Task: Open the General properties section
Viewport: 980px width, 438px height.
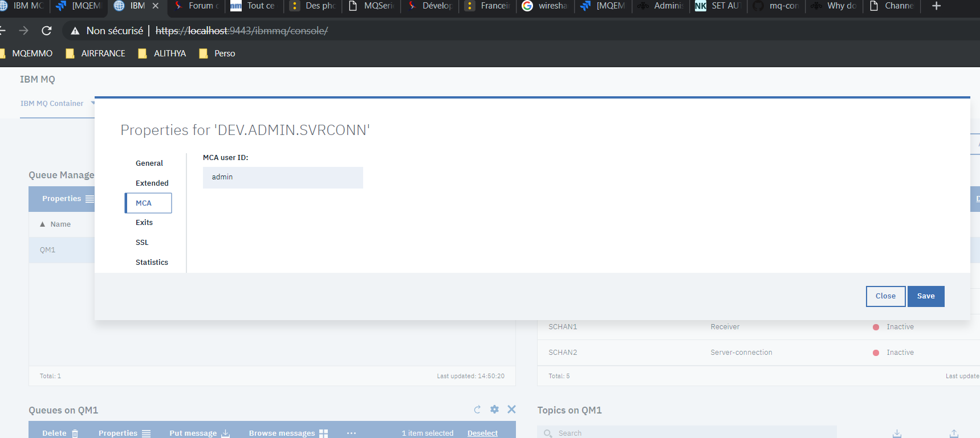Action: [x=149, y=163]
